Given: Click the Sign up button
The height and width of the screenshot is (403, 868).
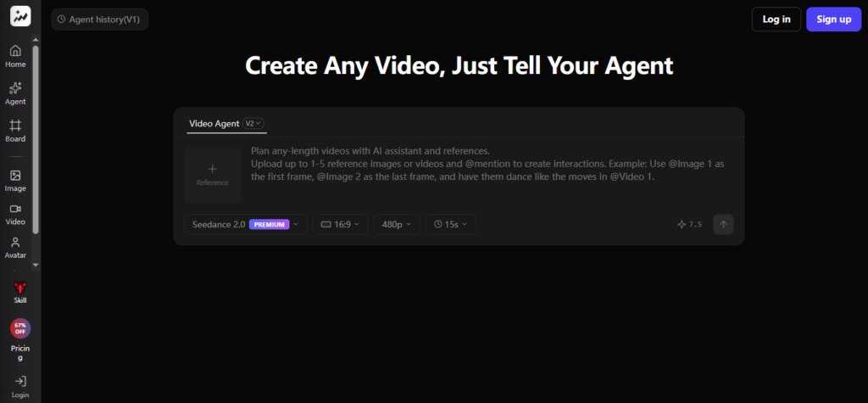Looking at the screenshot, I should pos(834,20).
